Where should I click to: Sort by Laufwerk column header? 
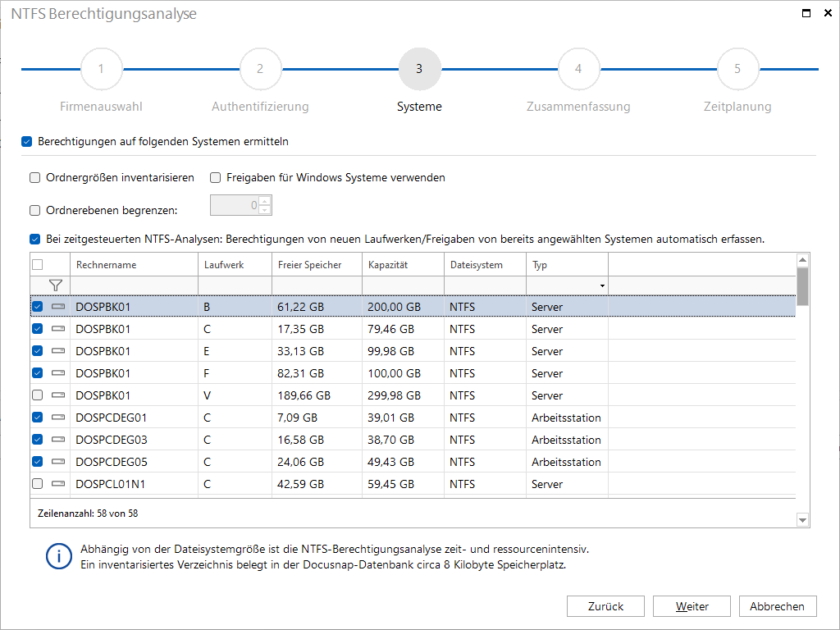235,265
